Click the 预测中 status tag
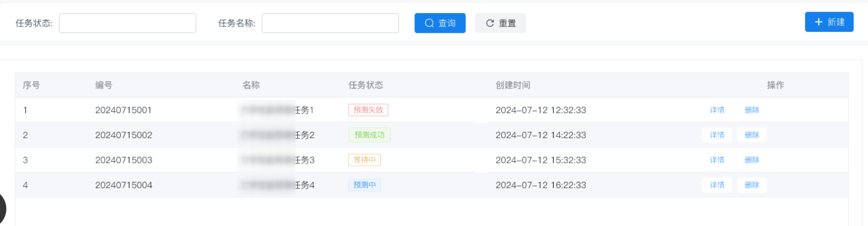Viewport: 868px width, 226px height. click(x=364, y=185)
